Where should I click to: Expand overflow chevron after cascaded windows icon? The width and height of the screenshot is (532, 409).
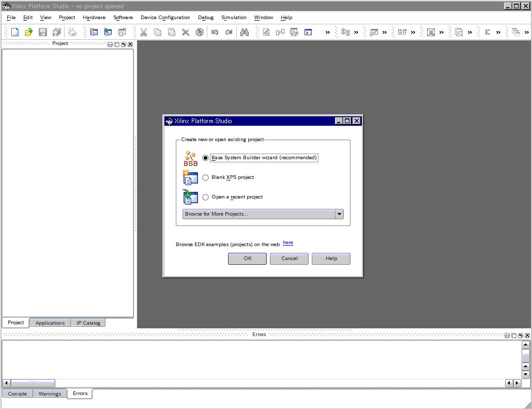click(x=526, y=33)
